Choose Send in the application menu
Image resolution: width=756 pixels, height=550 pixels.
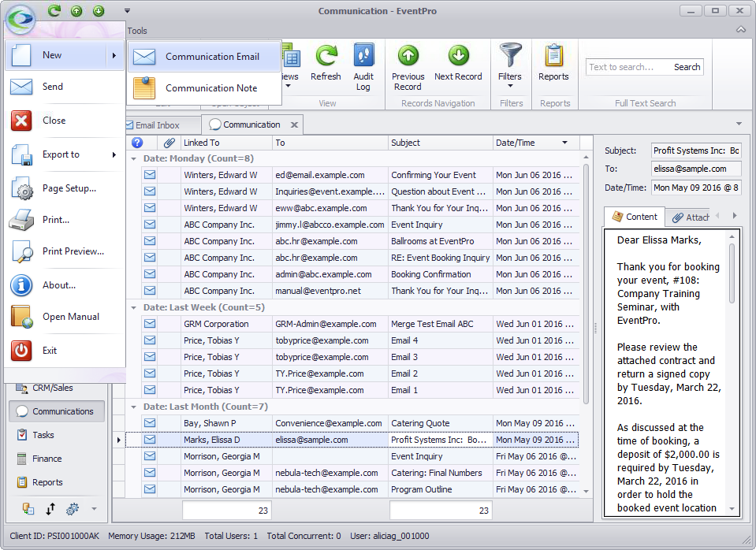(65, 87)
